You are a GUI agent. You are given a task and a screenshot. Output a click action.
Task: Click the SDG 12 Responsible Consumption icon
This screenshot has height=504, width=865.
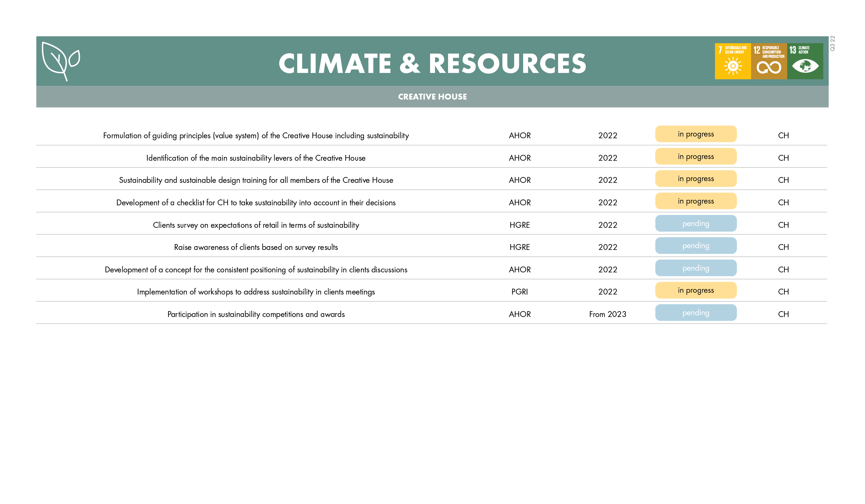coord(768,61)
